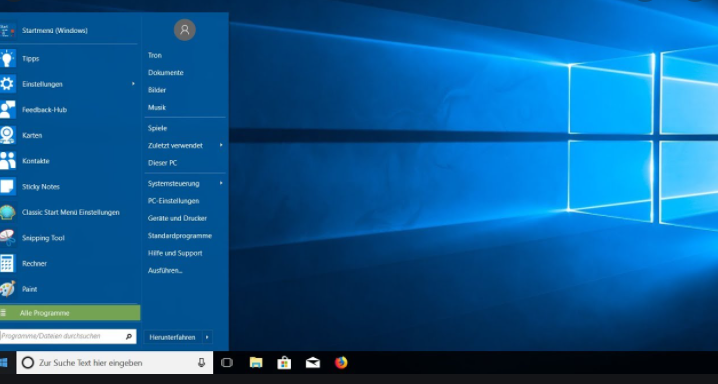Image resolution: width=718 pixels, height=384 pixels.
Task: Open the Kontakte people icon
Action: (7, 161)
